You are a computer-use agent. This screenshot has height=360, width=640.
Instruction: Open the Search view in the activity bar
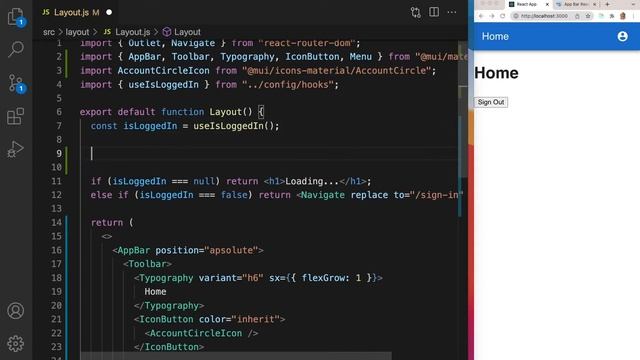(16, 49)
